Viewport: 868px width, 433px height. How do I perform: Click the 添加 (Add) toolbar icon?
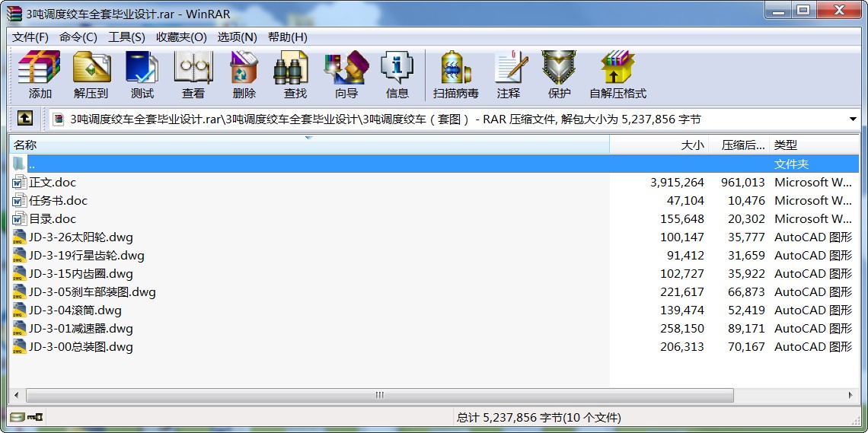tap(40, 75)
